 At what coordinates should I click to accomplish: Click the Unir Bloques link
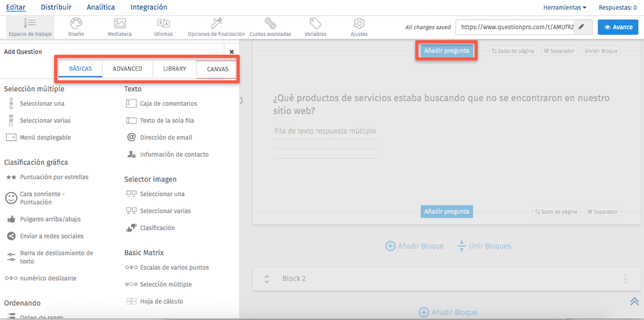coord(484,246)
